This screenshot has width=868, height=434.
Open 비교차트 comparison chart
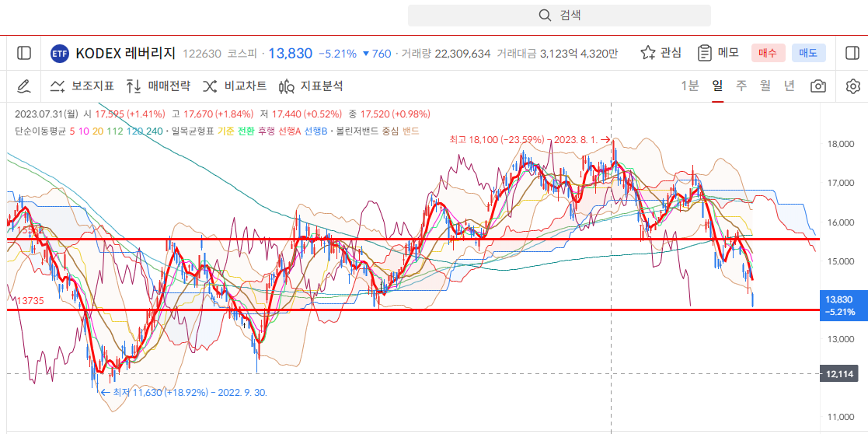234,86
